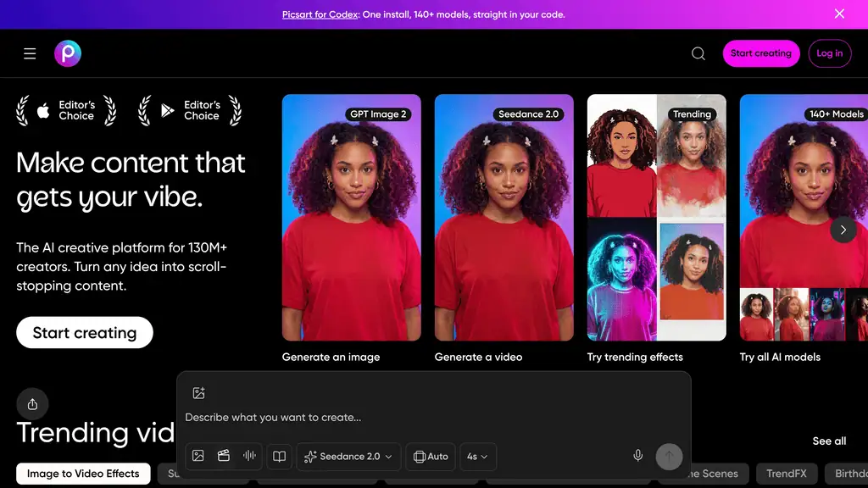Image resolution: width=868 pixels, height=488 pixels.
Task: Click the Generate an image caption
Action: [x=331, y=357]
